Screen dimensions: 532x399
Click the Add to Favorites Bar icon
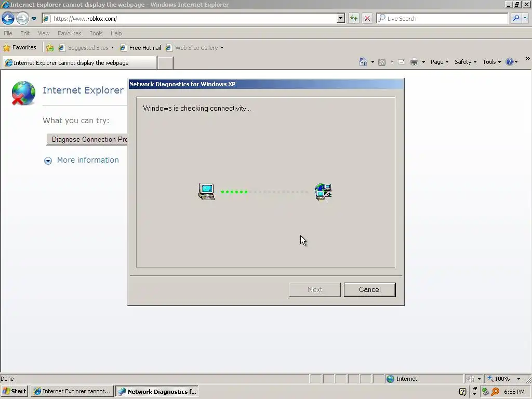click(50, 48)
